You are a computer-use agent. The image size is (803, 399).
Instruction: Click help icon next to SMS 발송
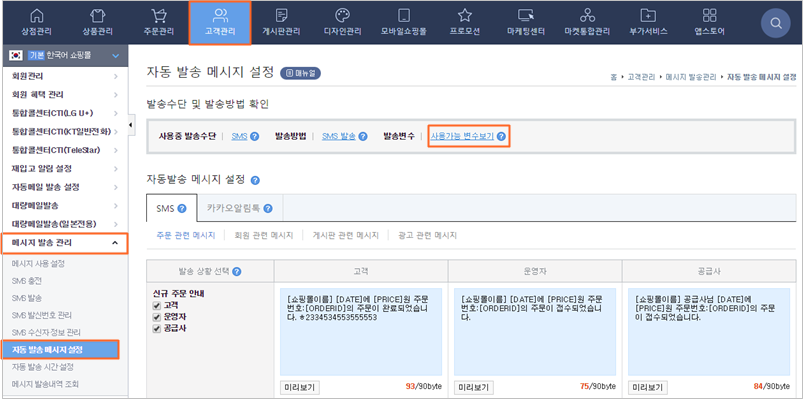(x=363, y=137)
